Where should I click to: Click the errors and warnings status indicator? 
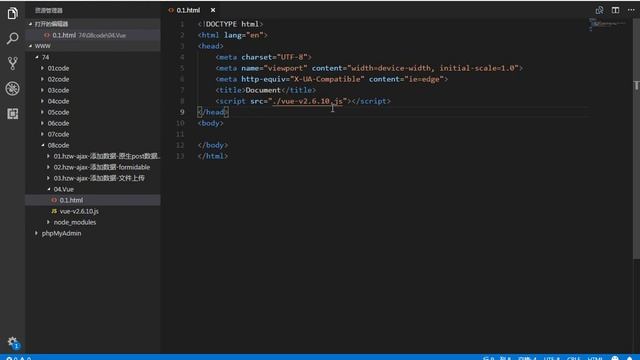click(x=19, y=358)
